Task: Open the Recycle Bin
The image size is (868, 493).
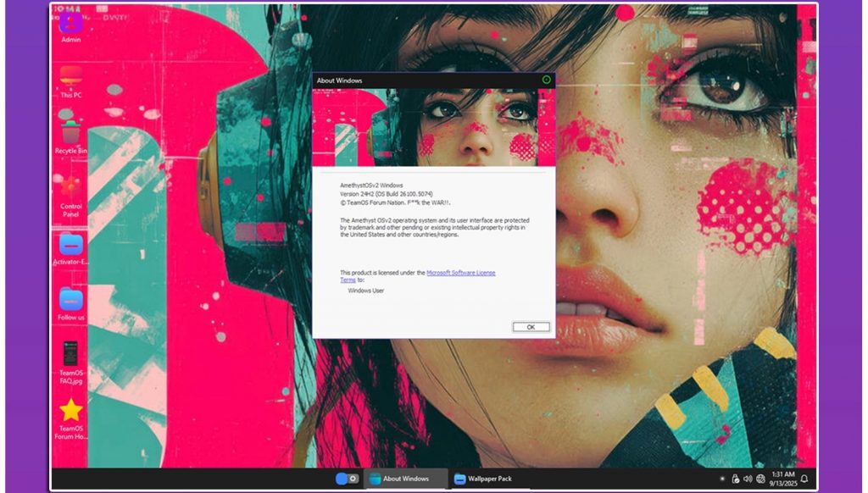Action: point(71,136)
